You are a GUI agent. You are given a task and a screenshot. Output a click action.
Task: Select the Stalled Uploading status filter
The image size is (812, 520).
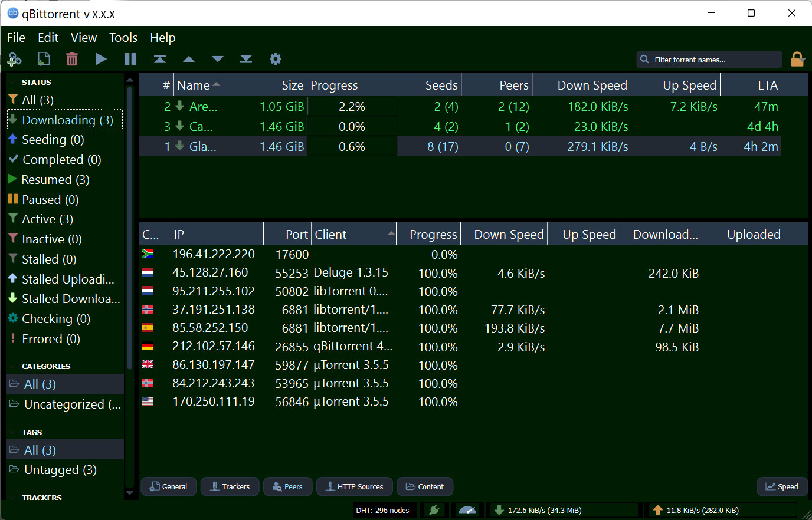tap(65, 279)
